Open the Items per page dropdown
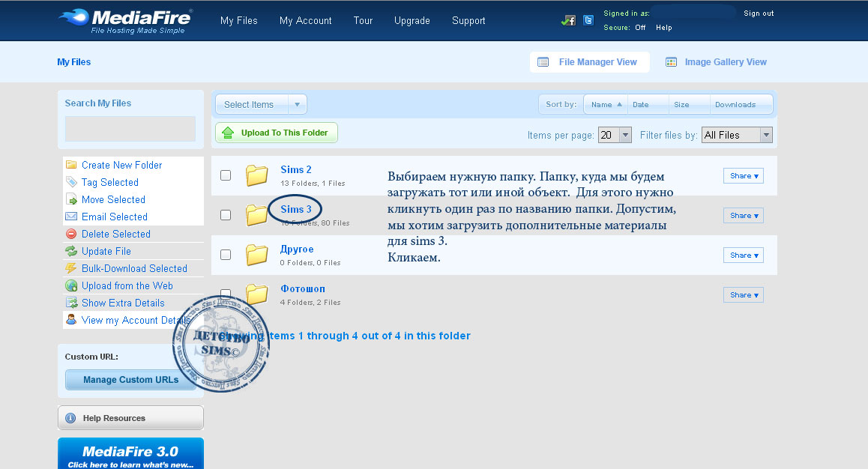Image resolution: width=868 pixels, height=469 pixels. [x=615, y=135]
